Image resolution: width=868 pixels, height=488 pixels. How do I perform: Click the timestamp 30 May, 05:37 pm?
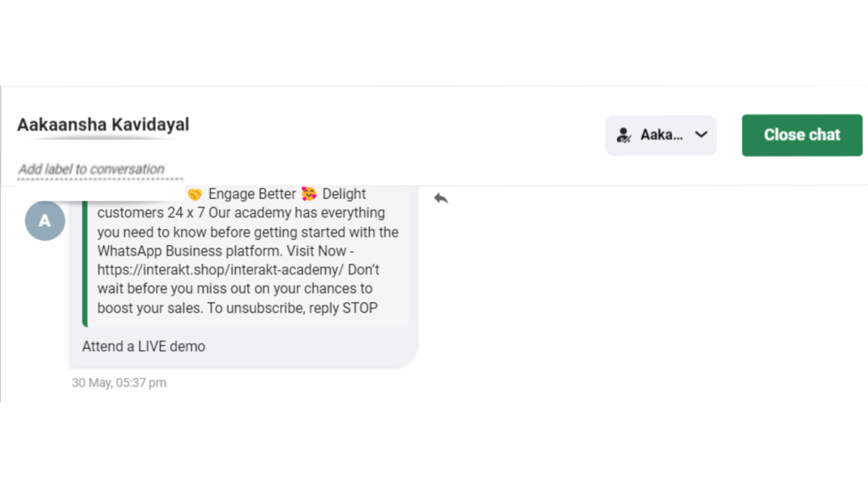119,382
